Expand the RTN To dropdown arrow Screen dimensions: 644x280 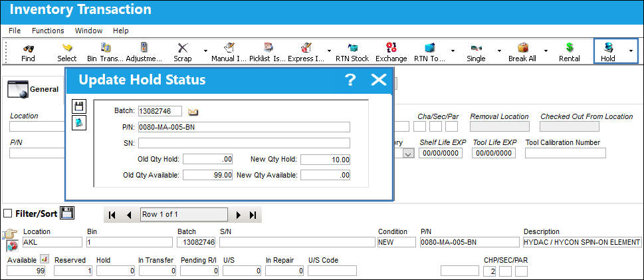(453, 51)
